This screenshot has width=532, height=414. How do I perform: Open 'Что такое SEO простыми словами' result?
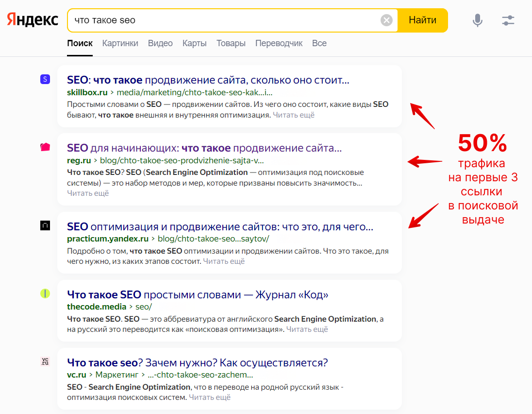198,294
